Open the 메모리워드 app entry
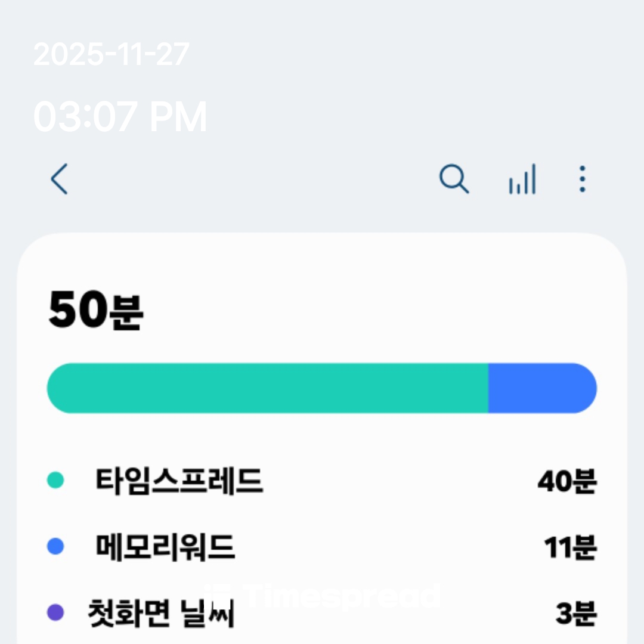Viewport: 644px width, 644px height. point(165,547)
